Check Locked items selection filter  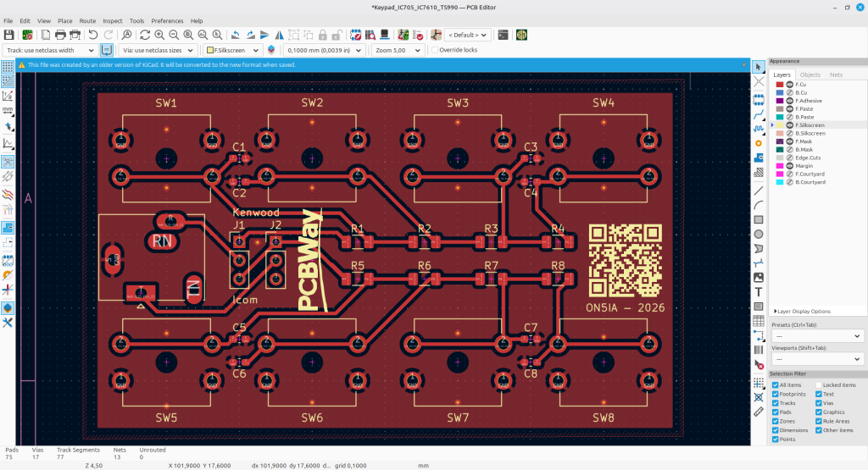tap(819, 384)
